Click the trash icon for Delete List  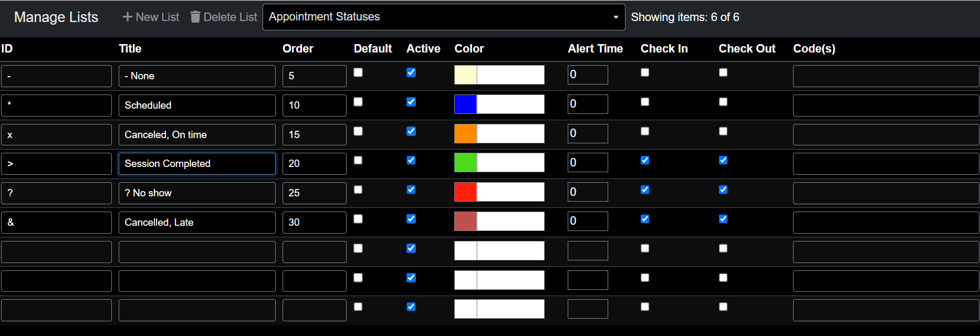[x=195, y=17]
